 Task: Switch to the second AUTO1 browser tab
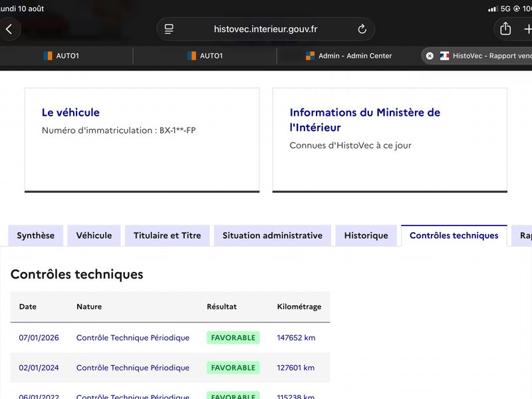[x=205, y=56]
